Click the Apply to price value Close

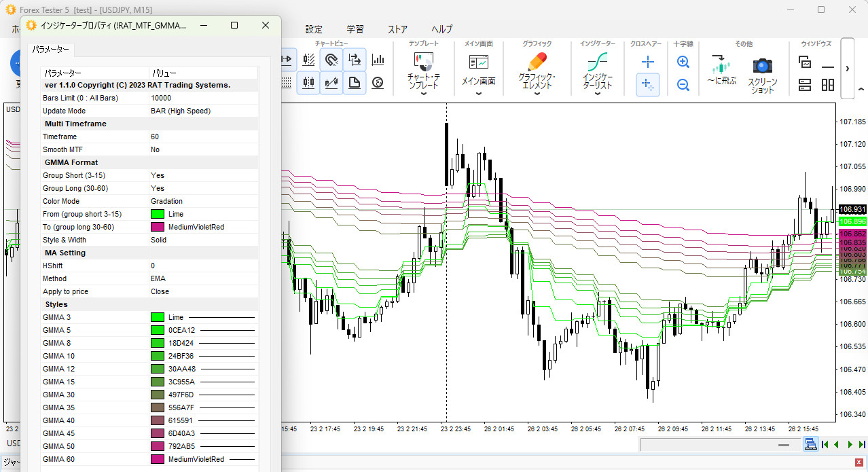pos(203,291)
